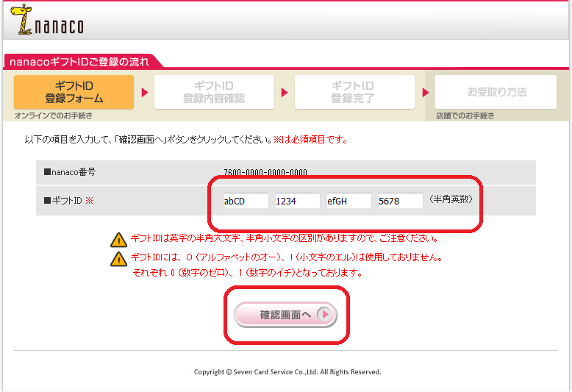
Task: Click the Seven Card Service copyright text
Action: pos(287,372)
